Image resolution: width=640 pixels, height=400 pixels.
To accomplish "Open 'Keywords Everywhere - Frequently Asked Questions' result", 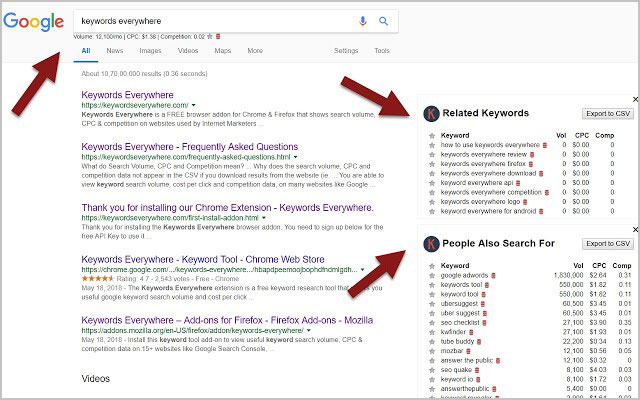I will 190,147.
